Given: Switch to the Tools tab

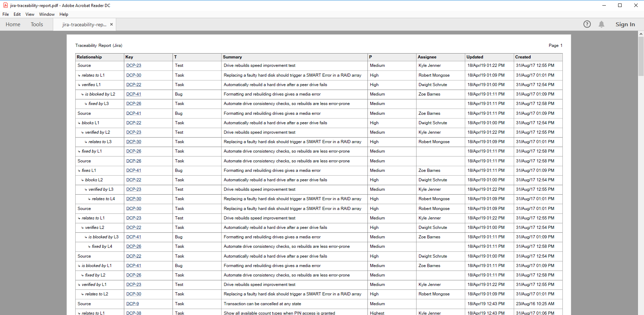Looking at the screenshot, I should pos(37,24).
